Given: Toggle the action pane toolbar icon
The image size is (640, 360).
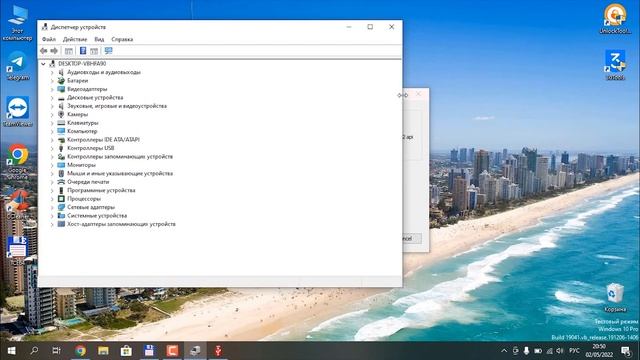Looking at the screenshot, I should (x=94, y=51).
